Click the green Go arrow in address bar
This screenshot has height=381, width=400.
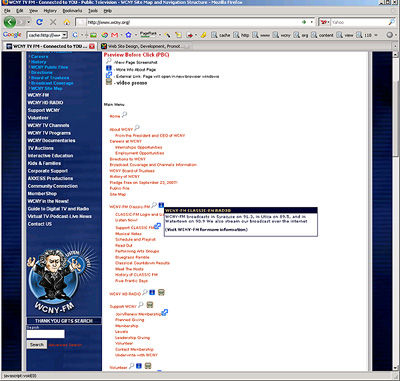[x=304, y=22]
